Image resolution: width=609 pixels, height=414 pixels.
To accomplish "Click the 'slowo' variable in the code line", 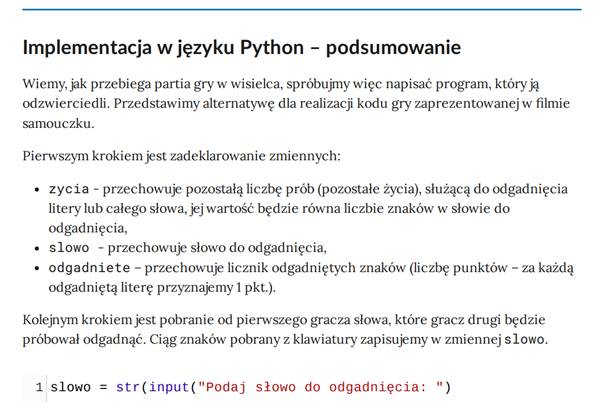I will coord(70,387).
